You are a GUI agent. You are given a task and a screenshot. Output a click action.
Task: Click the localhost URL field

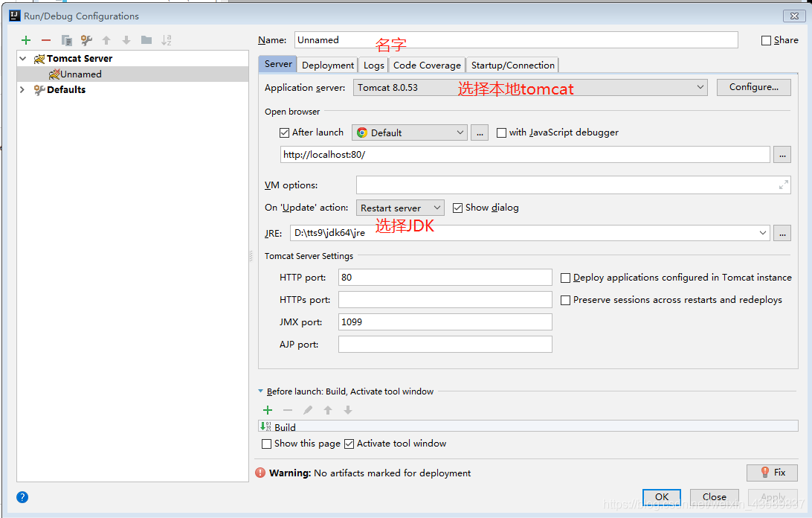click(x=525, y=155)
